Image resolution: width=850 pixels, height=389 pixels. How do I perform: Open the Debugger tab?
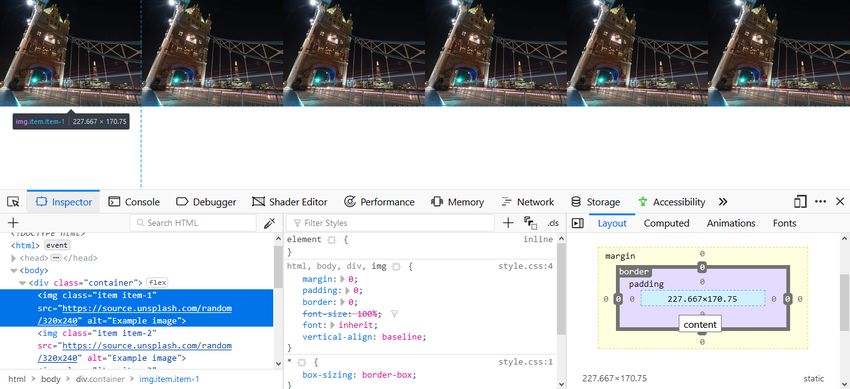click(206, 202)
